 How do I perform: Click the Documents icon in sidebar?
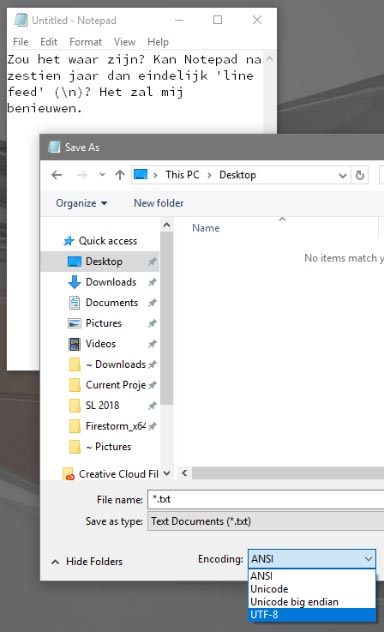75,303
